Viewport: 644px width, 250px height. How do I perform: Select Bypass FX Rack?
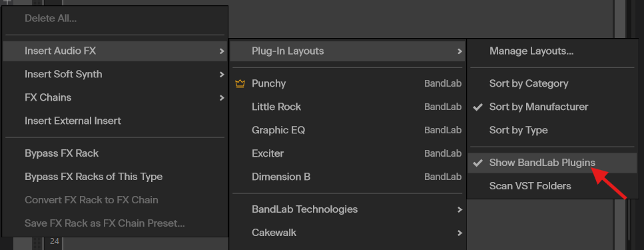pos(115,153)
